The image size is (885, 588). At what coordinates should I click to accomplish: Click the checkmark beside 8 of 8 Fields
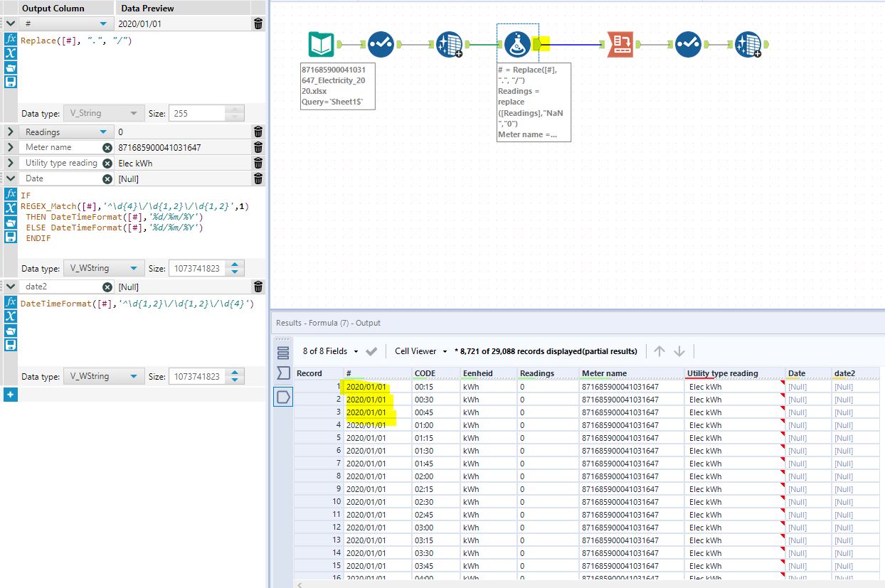click(371, 351)
